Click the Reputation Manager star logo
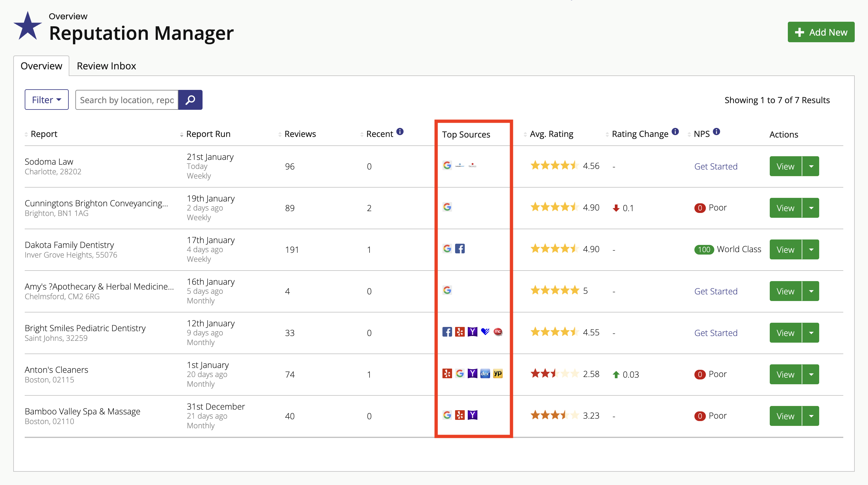Image resolution: width=868 pixels, height=485 pixels. 28,26
